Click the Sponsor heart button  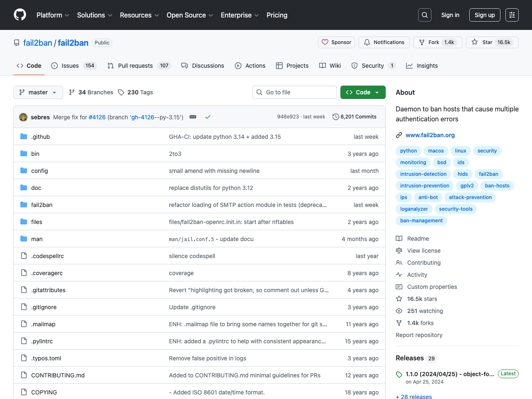coord(336,42)
